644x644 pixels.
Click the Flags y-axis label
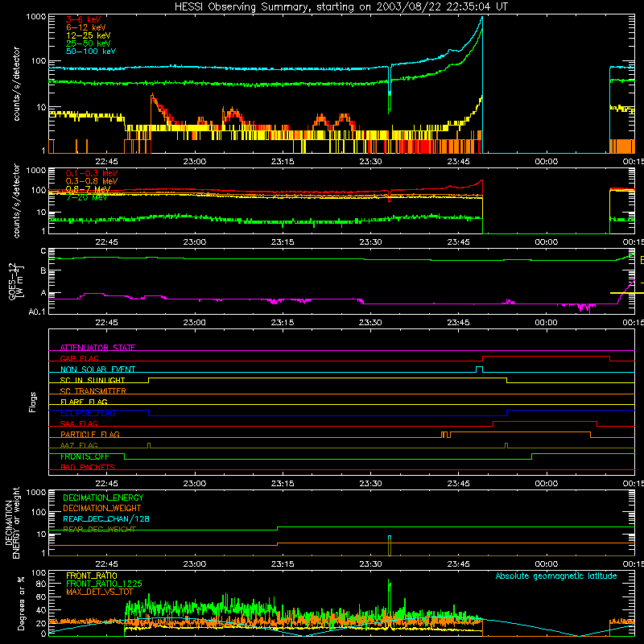(33, 402)
